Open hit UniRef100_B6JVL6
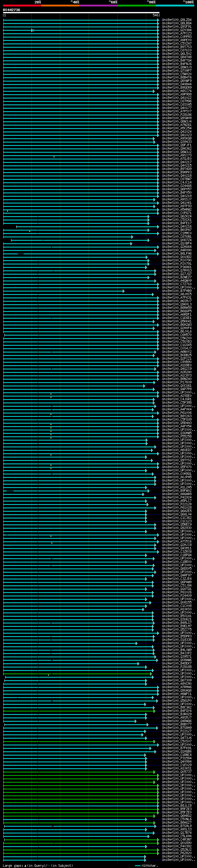Screen dimensions: 197x868 point(176,331)
